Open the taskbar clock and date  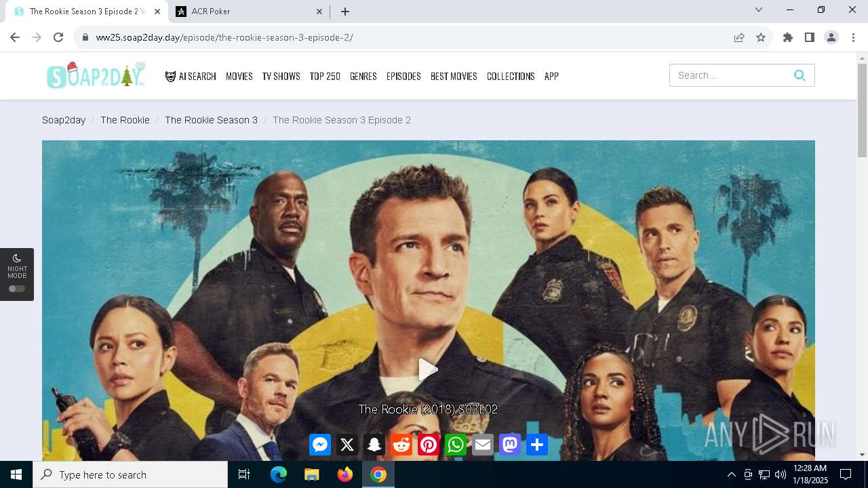point(810,474)
